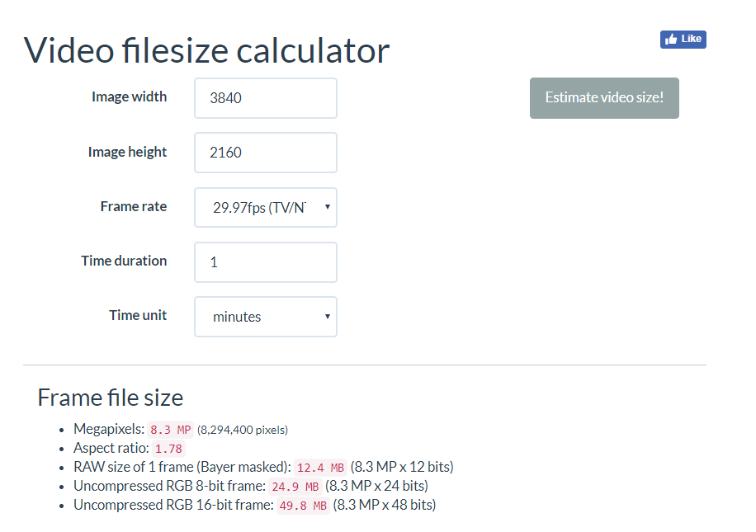756x532 pixels.
Task: Click the 24.9 MB 8-bit frame value
Action: pyautogui.click(x=295, y=487)
